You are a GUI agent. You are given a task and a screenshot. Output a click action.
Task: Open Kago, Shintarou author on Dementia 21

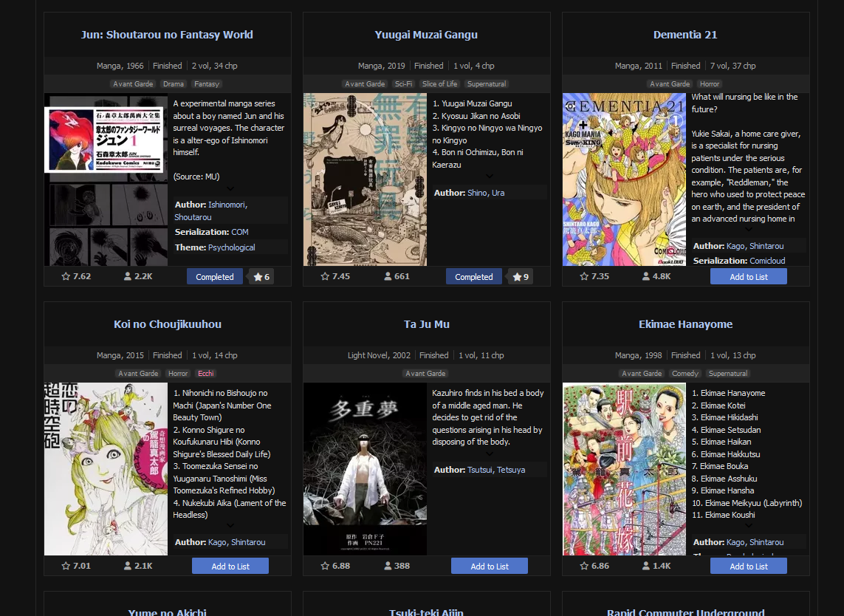(755, 246)
